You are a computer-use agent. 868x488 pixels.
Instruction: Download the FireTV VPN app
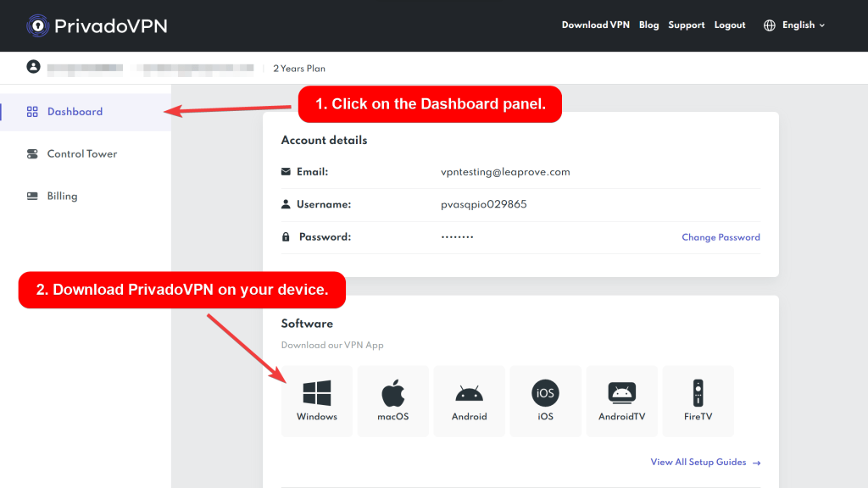coord(698,401)
